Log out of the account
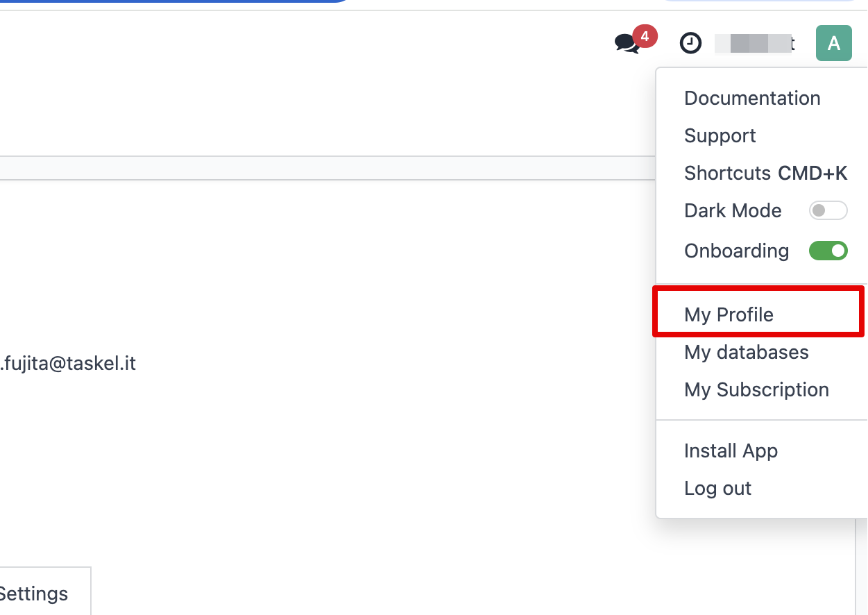Image resolution: width=868 pixels, height=615 pixels. [x=717, y=489]
